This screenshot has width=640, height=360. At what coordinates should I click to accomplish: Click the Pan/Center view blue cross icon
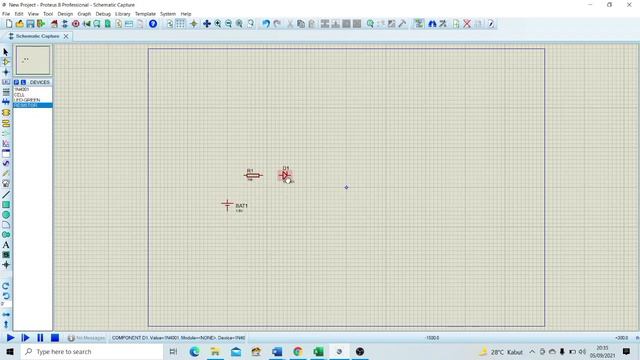point(207,24)
